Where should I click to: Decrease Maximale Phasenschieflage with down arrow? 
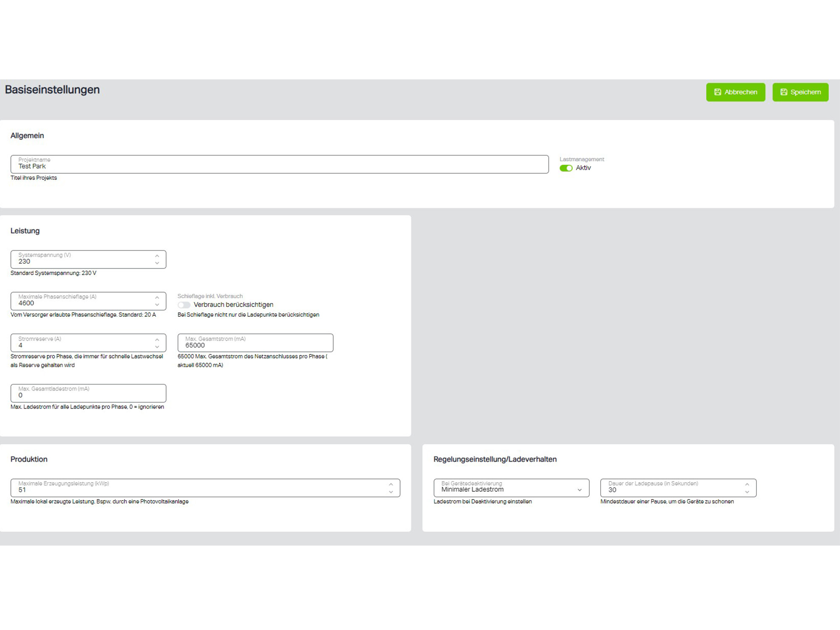pos(157,305)
